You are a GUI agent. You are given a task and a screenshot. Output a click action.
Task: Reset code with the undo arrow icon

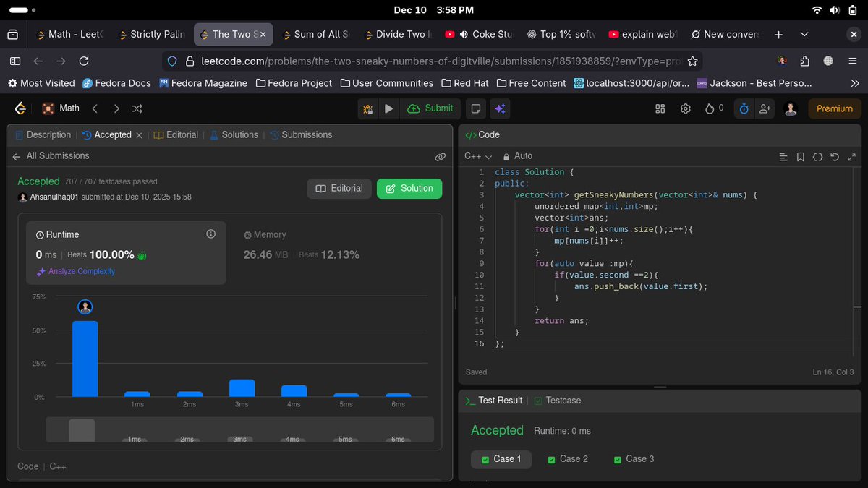[835, 157]
